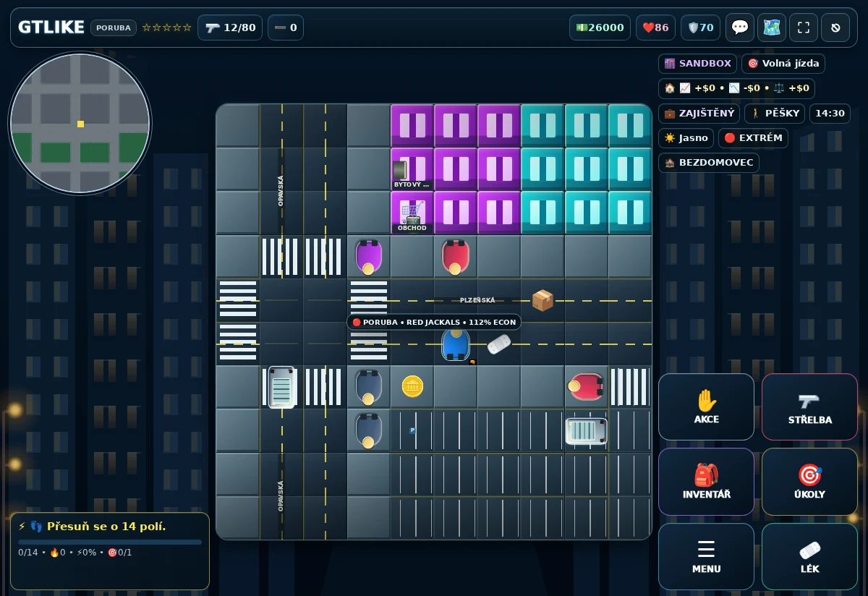Viewport: 868px width, 596px height.
Task: Click the circular minimap
Action: (80, 124)
